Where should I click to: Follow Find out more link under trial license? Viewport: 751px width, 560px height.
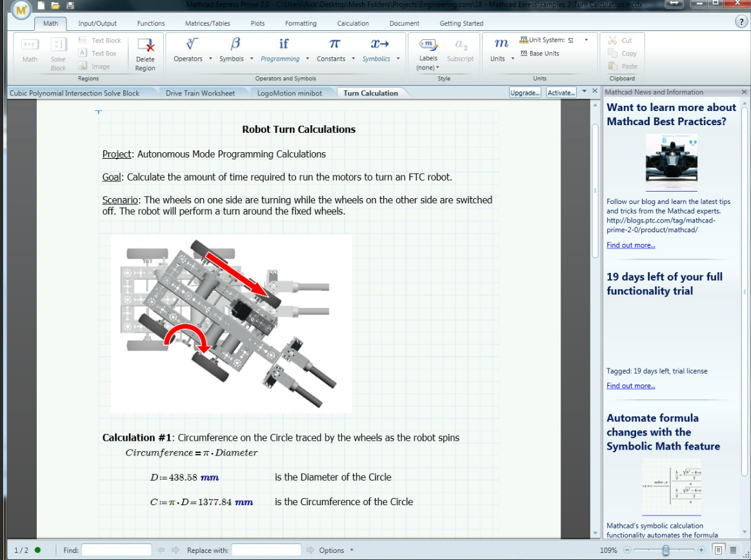(631, 386)
